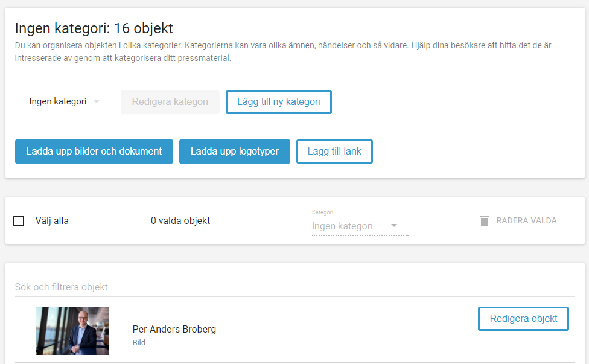Click the Ingen kategori: 16 objekt heading
Image resolution: width=589 pixels, height=364 pixels.
(x=94, y=28)
